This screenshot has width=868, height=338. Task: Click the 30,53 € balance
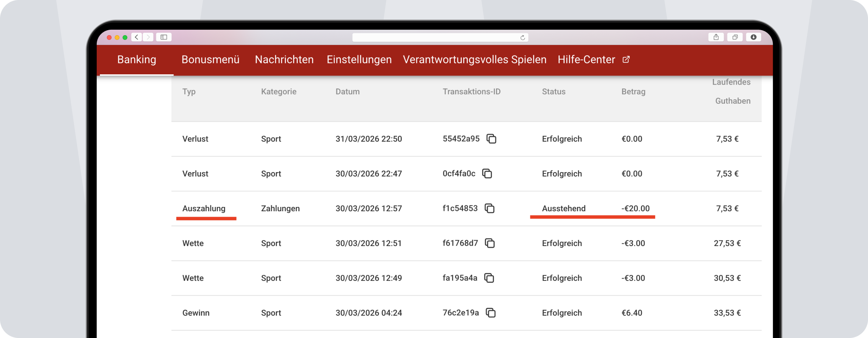point(727,278)
